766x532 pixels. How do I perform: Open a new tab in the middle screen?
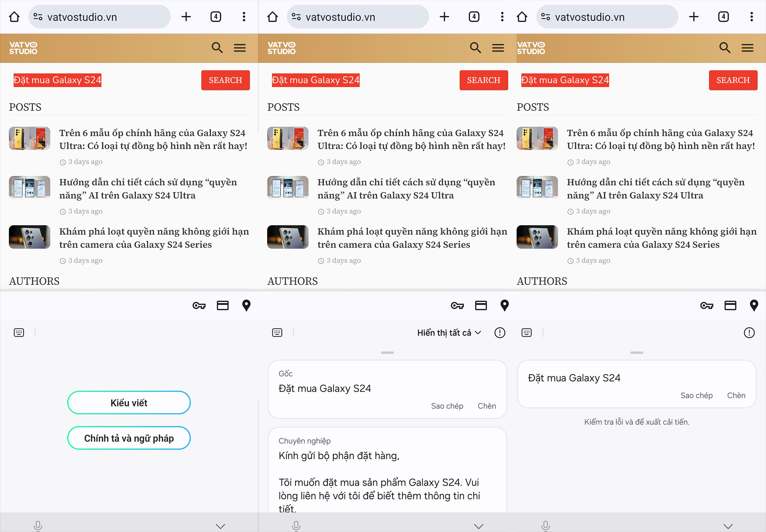(x=444, y=17)
